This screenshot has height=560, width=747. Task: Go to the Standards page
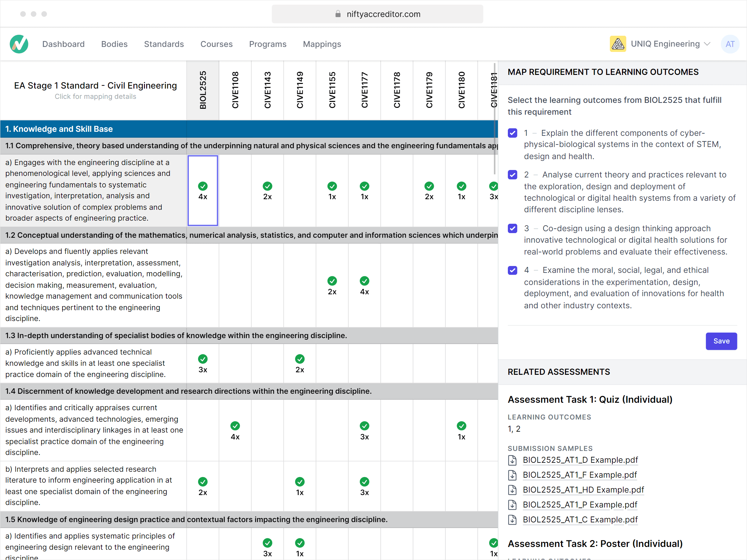(164, 44)
